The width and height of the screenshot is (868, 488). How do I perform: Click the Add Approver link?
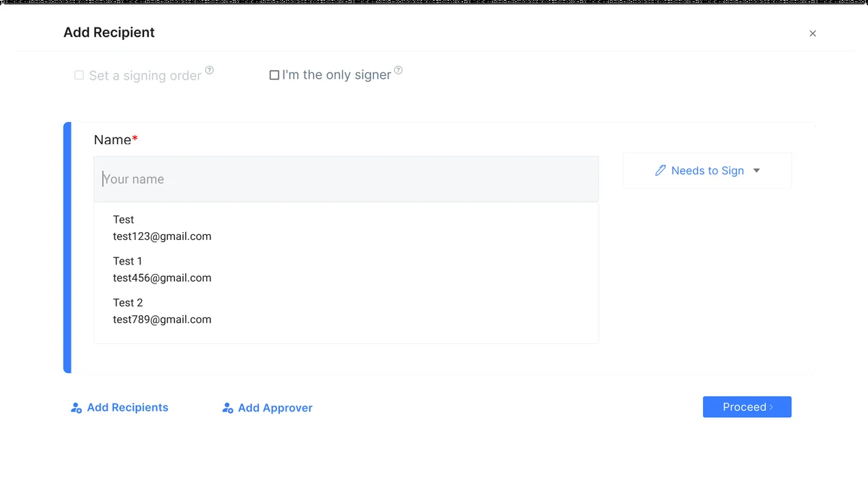tap(275, 408)
